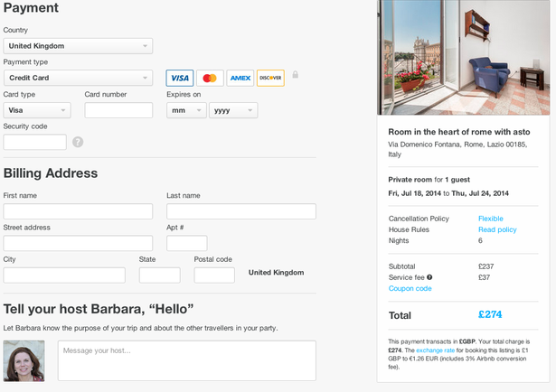Viewport: 556px width, 392px height.
Task: Expand the Card type Visa dropdown
Action: click(x=37, y=110)
